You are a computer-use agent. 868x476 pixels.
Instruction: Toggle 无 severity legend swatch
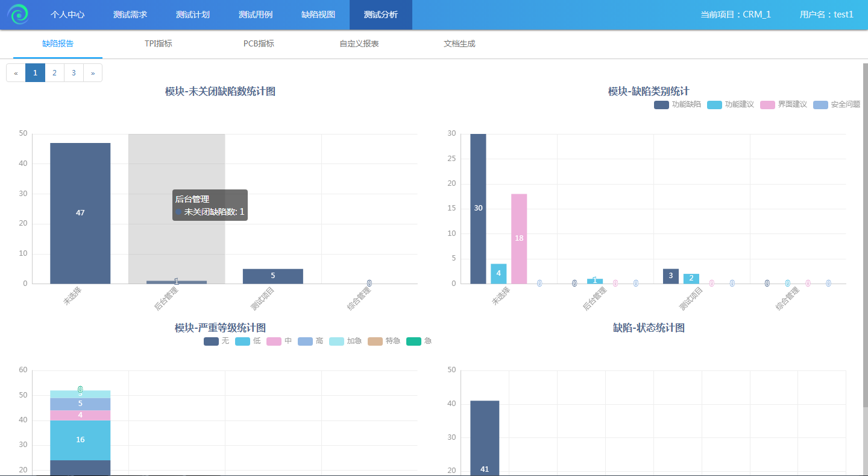click(x=211, y=341)
